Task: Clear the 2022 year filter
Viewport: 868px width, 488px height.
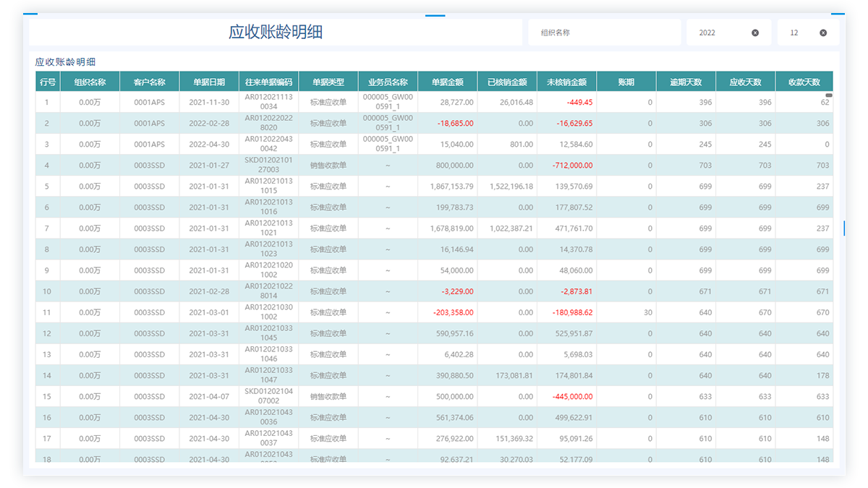Action: click(x=755, y=33)
